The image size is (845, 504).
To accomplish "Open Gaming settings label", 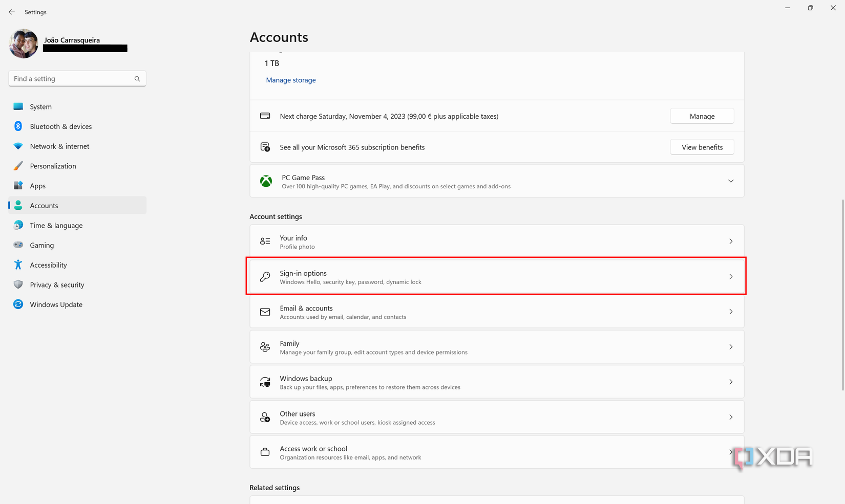I will pyautogui.click(x=42, y=245).
